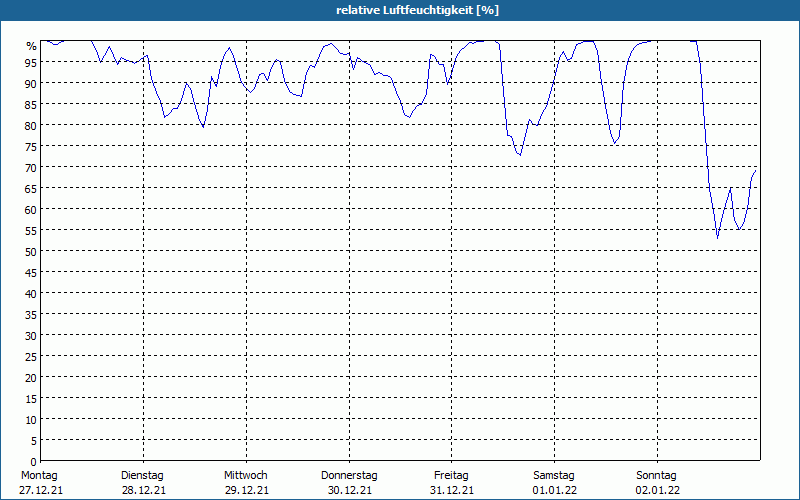
Task: Select the 'Samstag' axis label
Action: tap(554, 475)
